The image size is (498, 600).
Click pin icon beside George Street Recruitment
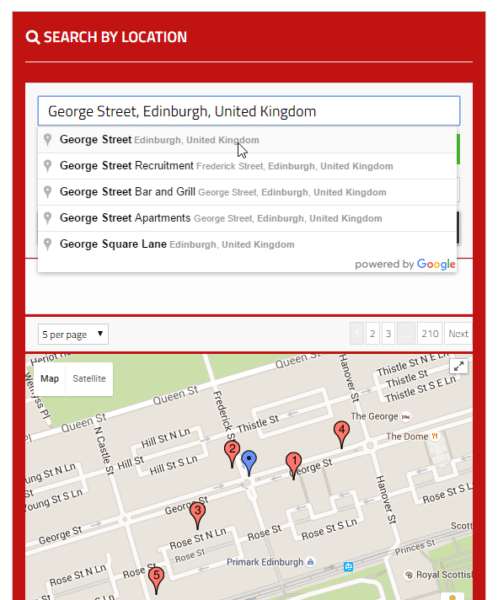[x=47, y=166]
